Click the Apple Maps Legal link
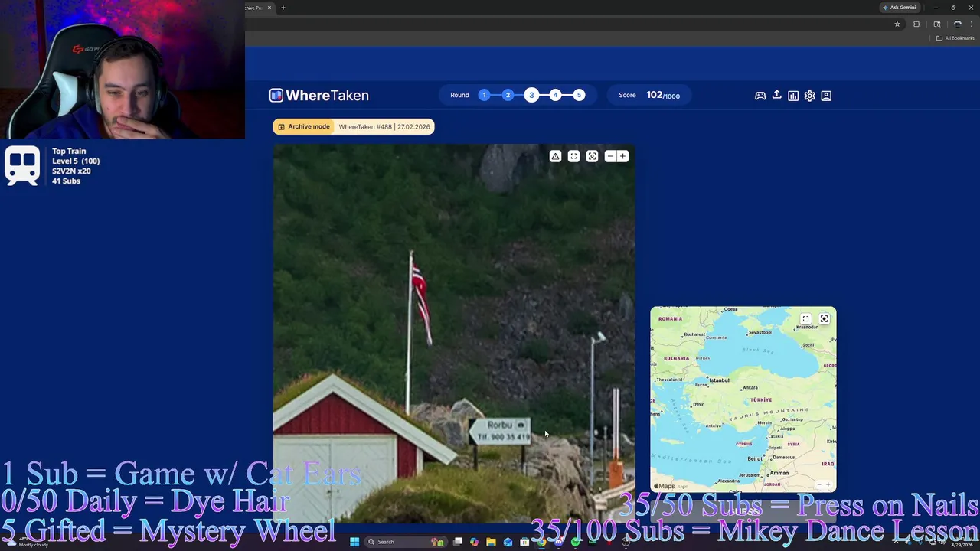The image size is (980, 551). tap(682, 487)
